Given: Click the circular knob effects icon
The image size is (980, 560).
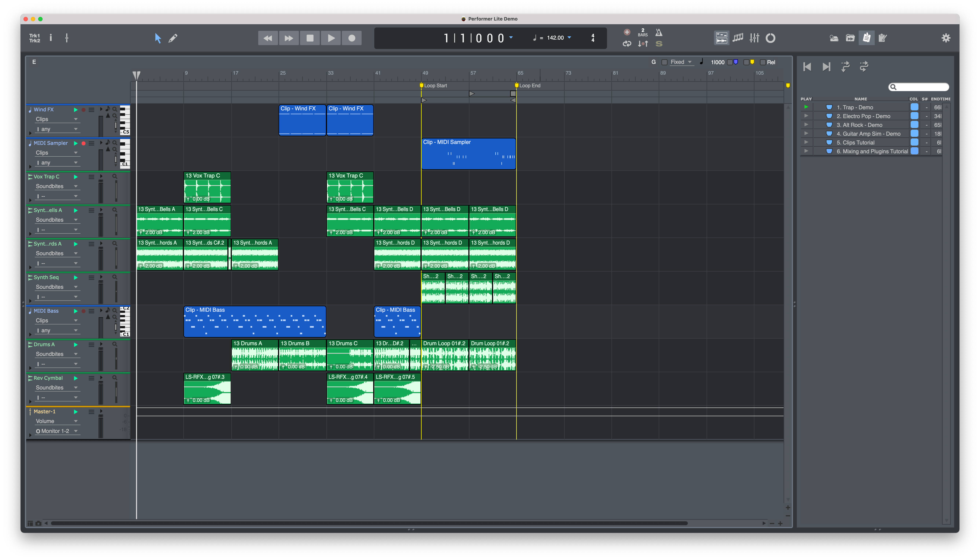Looking at the screenshot, I should tap(770, 38).
